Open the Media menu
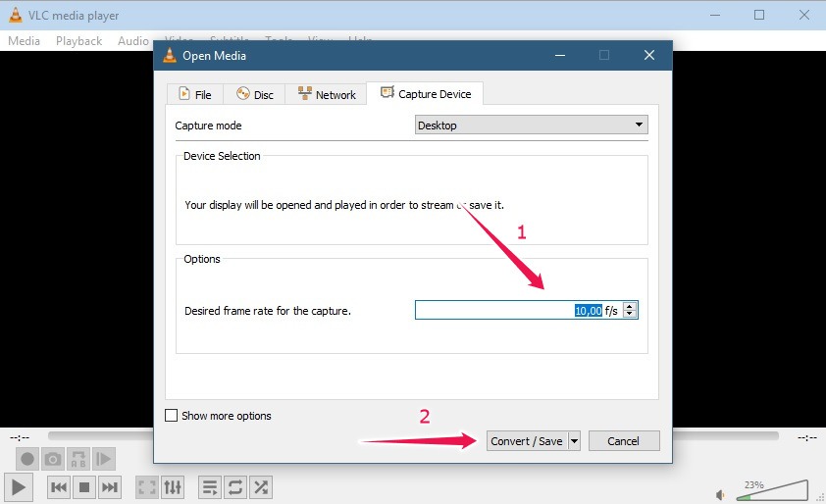Screen dimensions: 826x504 24,40
